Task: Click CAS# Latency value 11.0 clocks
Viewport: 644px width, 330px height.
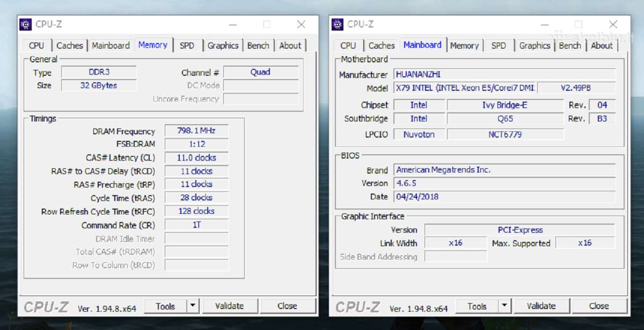Action: pyautogui.click(x=196, y=158)
